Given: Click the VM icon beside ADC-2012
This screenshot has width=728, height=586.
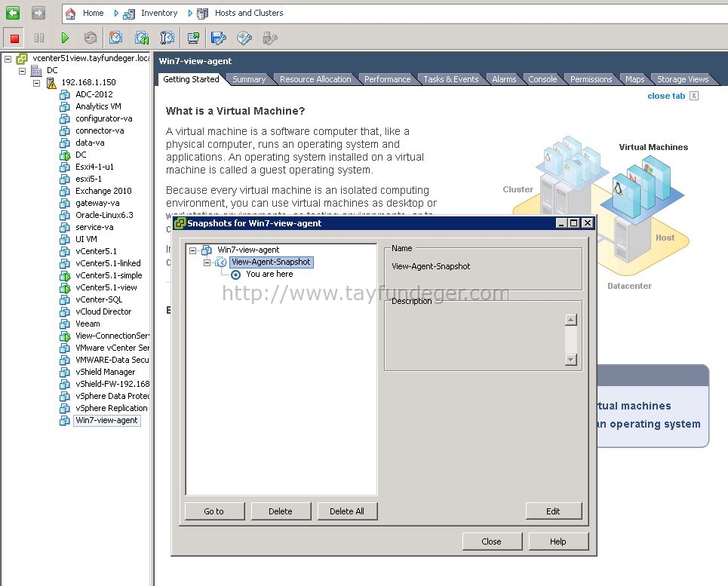Looking at the screenshot, I should pos(65,95).
